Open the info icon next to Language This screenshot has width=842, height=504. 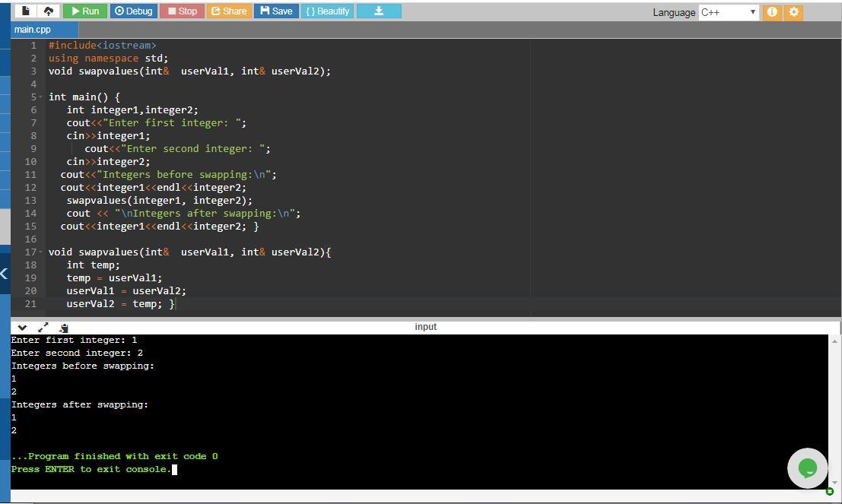point(771,12)
